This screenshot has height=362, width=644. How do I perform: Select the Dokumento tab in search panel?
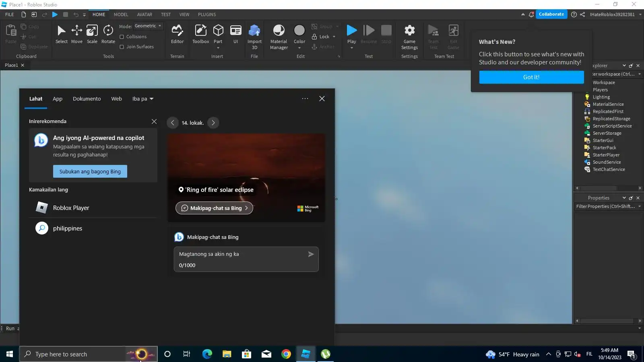[x=87, y=99]
